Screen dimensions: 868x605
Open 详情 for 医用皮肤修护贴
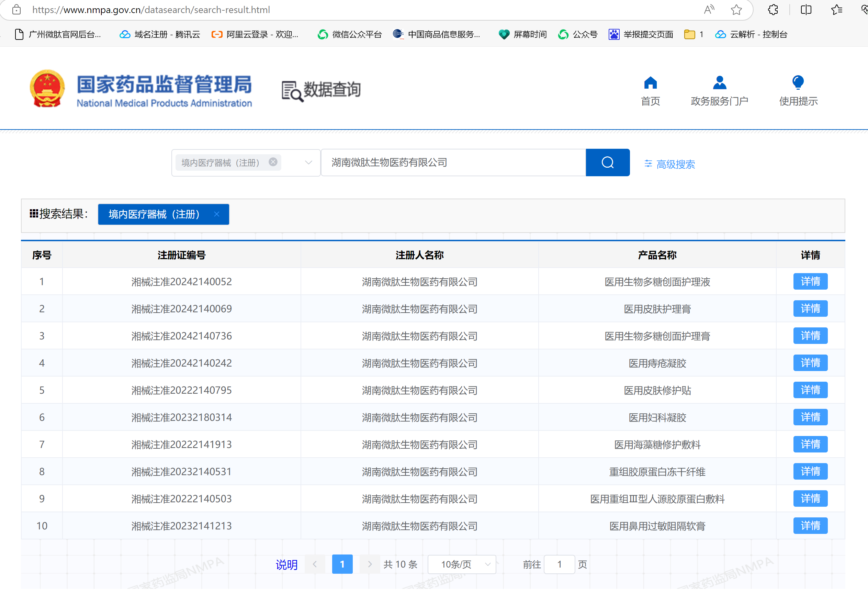pyautogui.click(x=810, y=390)
